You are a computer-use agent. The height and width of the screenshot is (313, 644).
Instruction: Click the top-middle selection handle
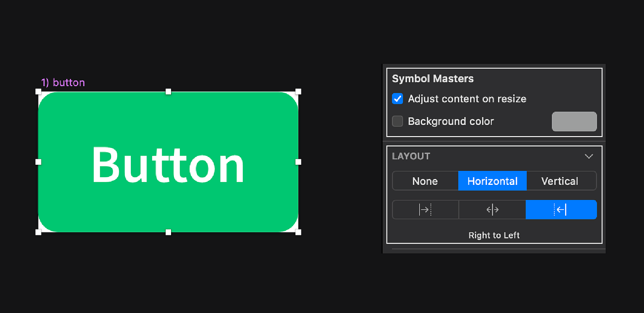(x=168, y=92)
